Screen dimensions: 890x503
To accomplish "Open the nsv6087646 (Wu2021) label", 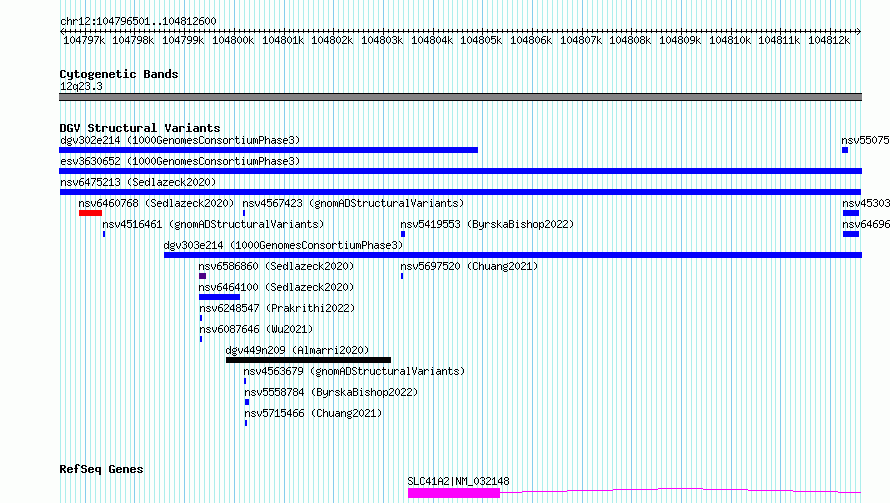I will (256, 329).
